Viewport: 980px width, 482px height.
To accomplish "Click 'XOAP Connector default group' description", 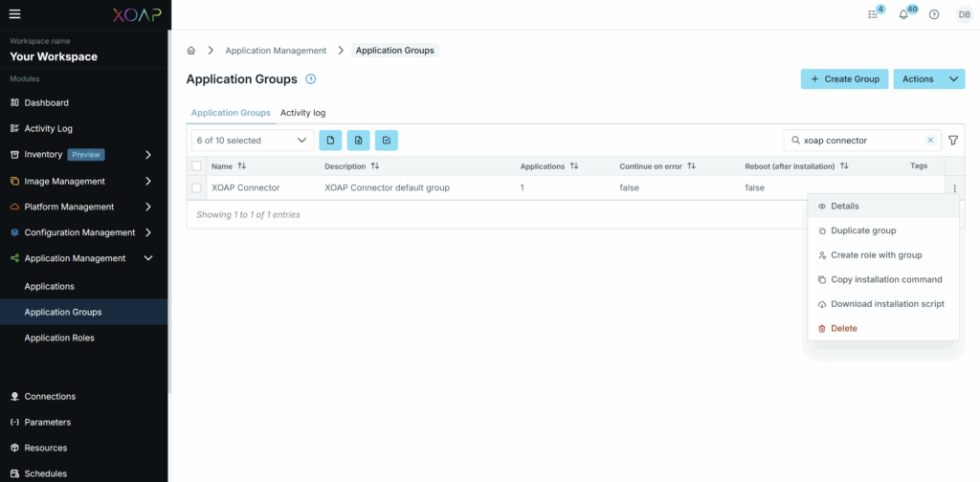I will coord(387,188).
